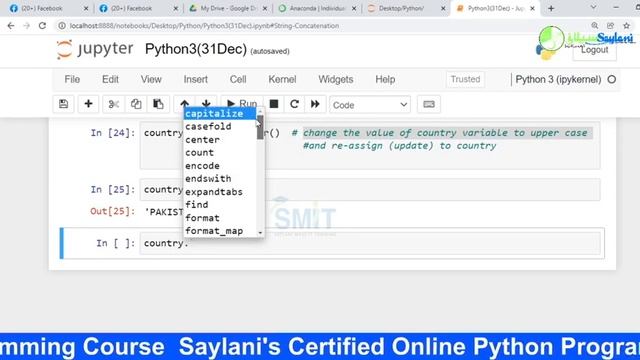Click the In [25] code cell
The image size is (640, 360).
[x=370, y=190]
